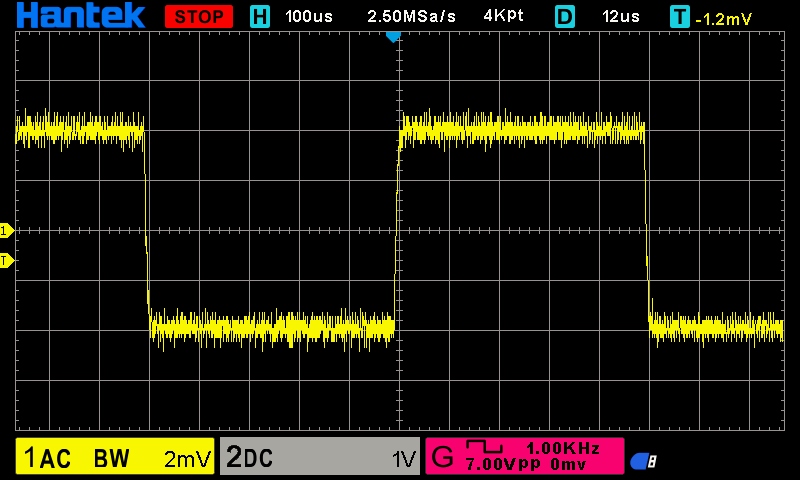Image resolution: width=800 pixels, height=480 pixels.
Task: Select the pink G generator panel
Action: [524, 456]
